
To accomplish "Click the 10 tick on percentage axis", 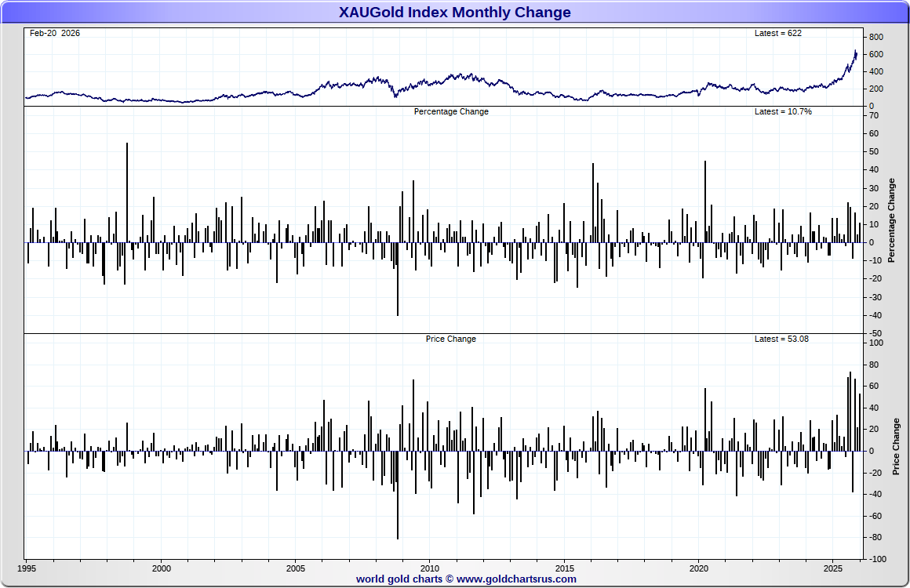I will [x=874, y=224].
